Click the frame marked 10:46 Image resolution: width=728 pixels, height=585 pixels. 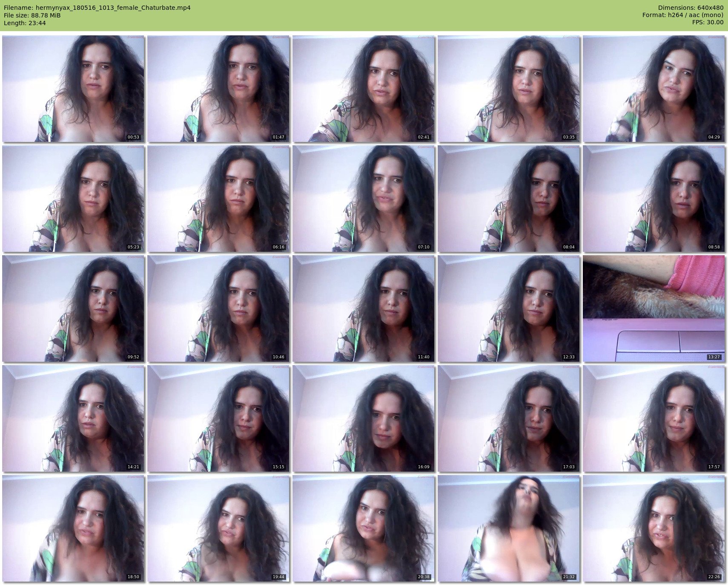[x=218, y=308]
